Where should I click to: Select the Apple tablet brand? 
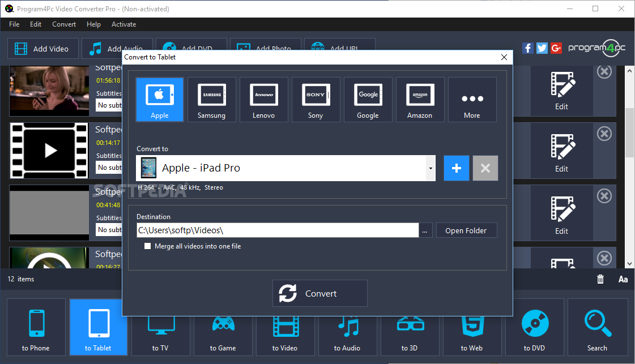[x=160, y=100]
